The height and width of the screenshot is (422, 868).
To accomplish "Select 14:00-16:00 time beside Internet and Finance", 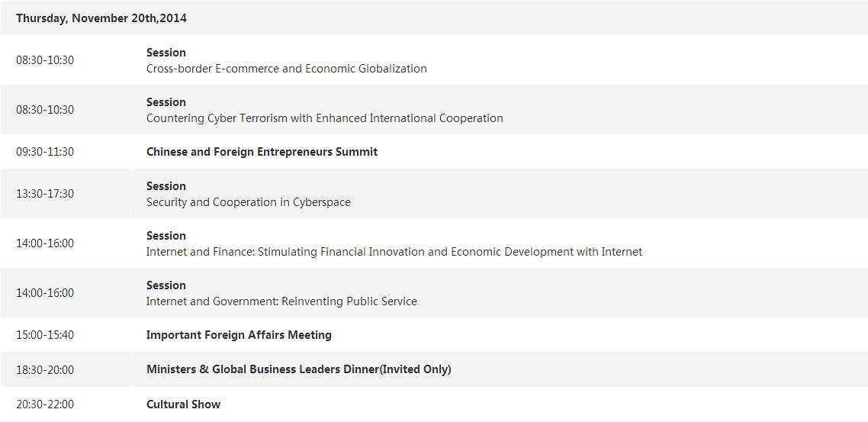I will click(45, 243).
